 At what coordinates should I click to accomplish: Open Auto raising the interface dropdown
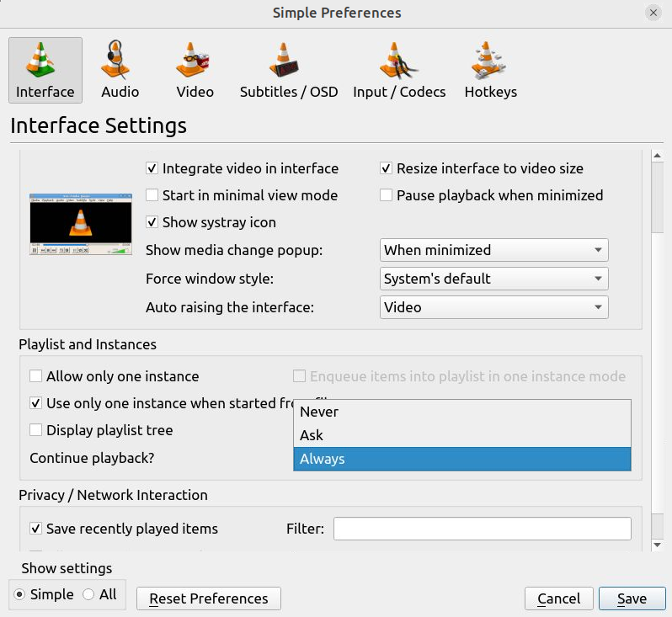[493, 307]
